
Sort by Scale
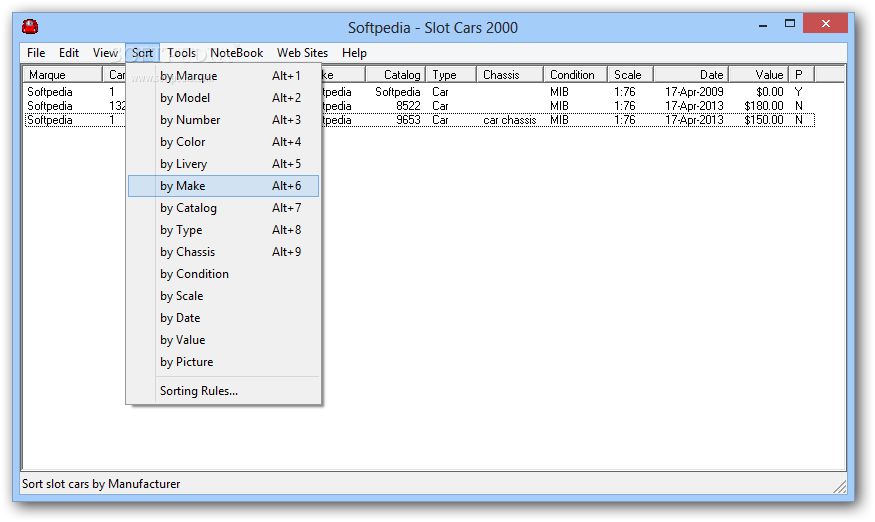223,296
